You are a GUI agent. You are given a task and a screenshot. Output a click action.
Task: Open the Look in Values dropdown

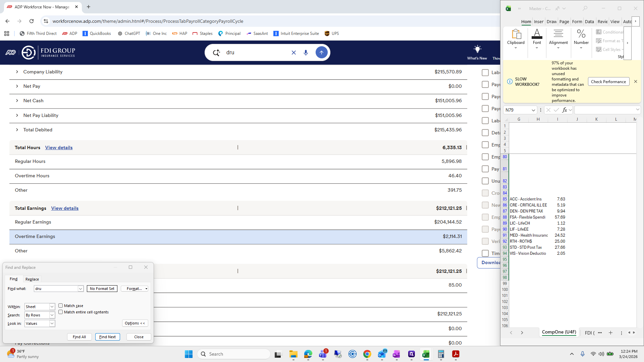pos(52,323)
